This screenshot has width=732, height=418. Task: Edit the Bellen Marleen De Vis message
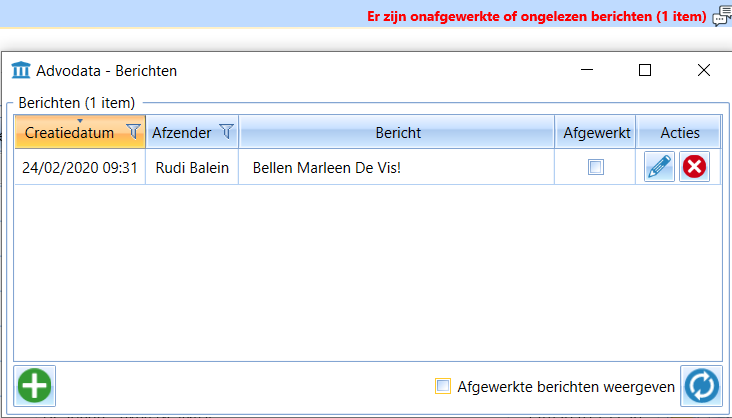[x=659, y=167]
